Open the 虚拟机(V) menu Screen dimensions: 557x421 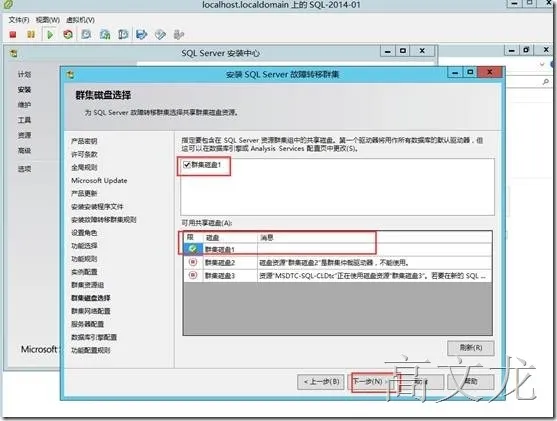[x=80, y=20]
